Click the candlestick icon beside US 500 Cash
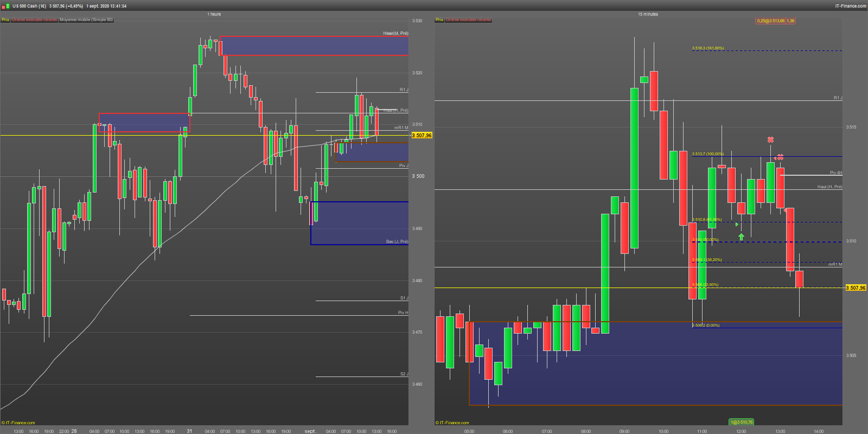 7,6
